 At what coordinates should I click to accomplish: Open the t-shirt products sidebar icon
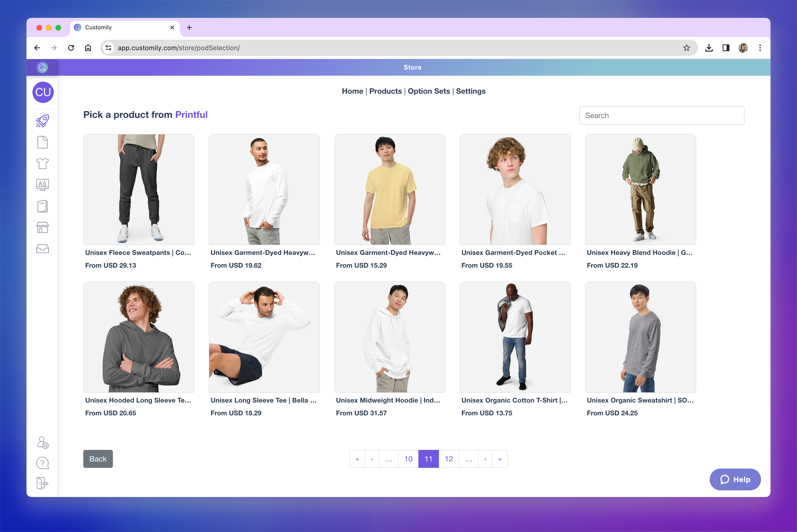click(x=42, y=164)
